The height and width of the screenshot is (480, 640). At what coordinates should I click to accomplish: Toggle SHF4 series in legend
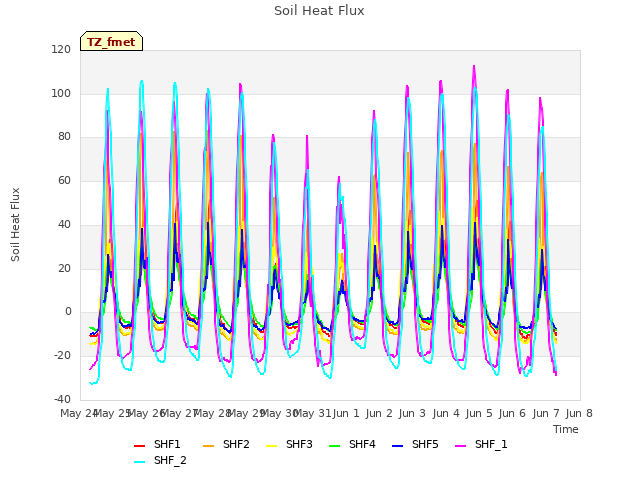(x=352, y=444)
